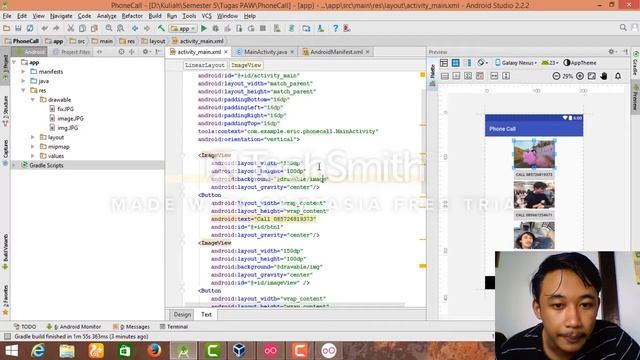Click the Redo arrow icon

click(56, 28)
